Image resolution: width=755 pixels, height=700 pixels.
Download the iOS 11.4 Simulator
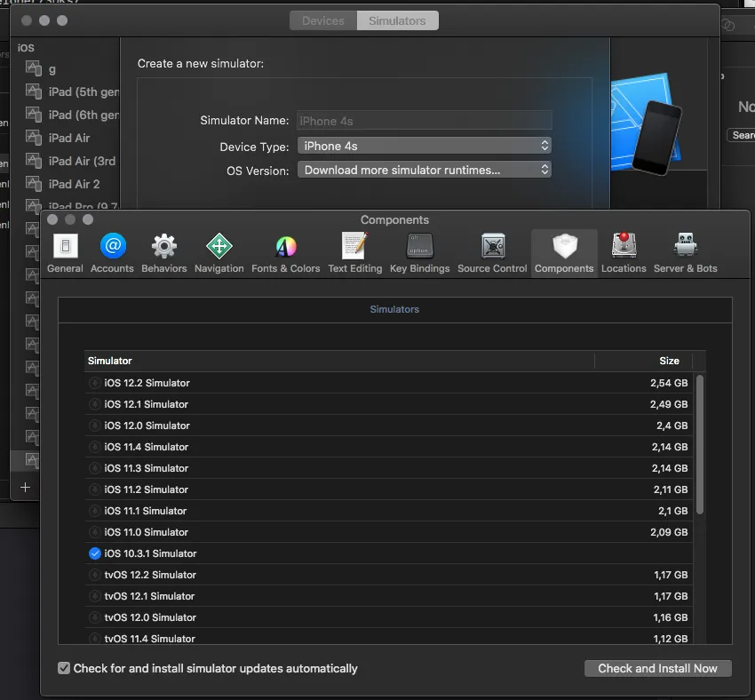pyautogui.click(x=94, y=447)
